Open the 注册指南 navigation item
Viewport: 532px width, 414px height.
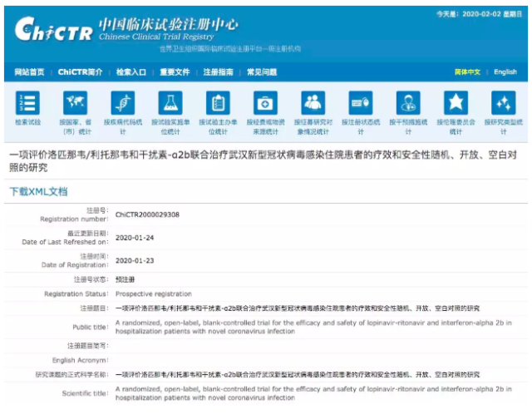point(218,72)
